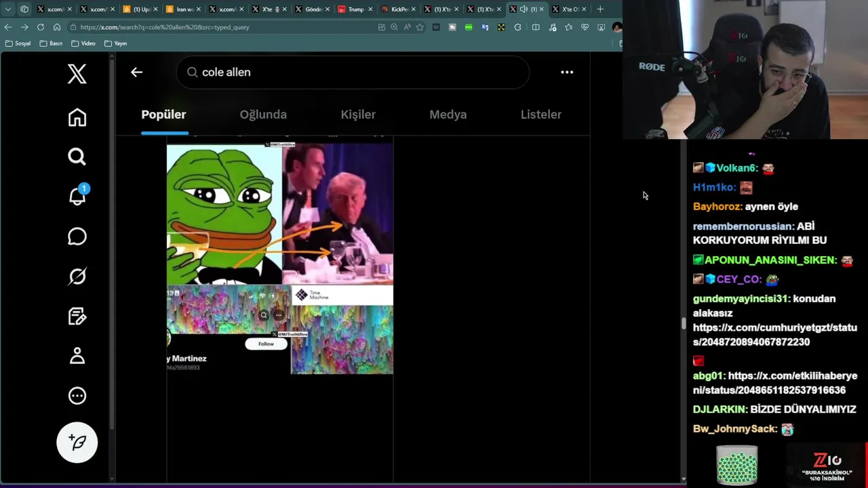Switch to the Popüler tab
This screenshot has height=488, width=868.
pos(163,115)
